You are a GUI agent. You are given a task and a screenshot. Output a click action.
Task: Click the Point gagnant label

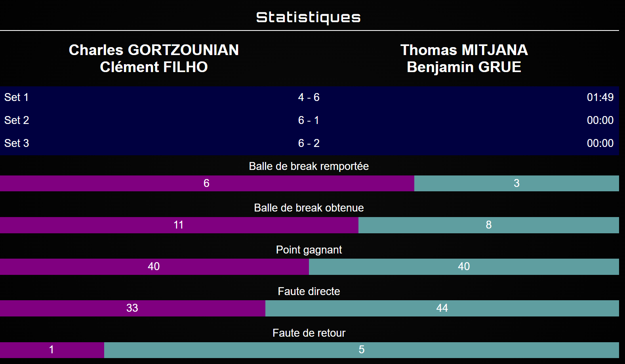[309, 250]
